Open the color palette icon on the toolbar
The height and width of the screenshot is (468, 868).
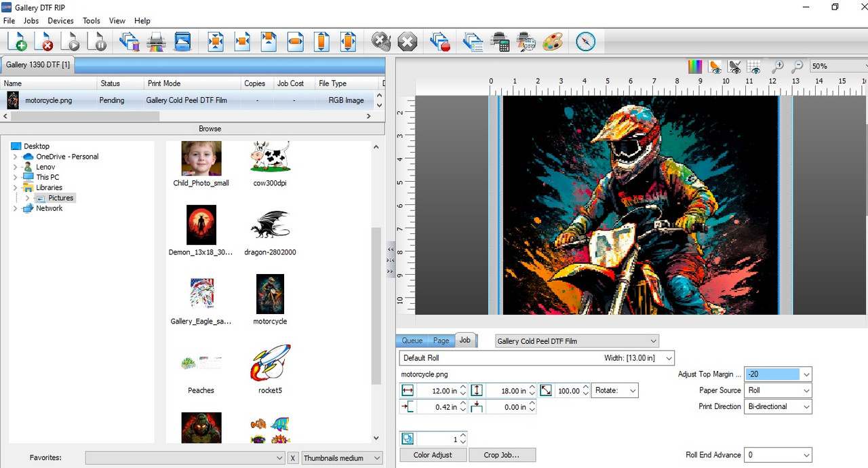point(553,41)
